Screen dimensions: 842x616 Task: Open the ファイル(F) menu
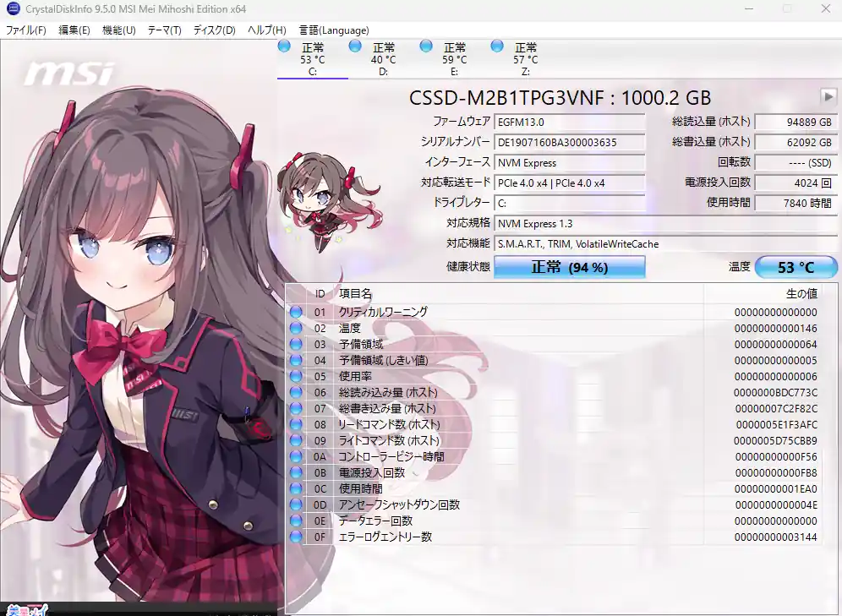tap(25, 30)
